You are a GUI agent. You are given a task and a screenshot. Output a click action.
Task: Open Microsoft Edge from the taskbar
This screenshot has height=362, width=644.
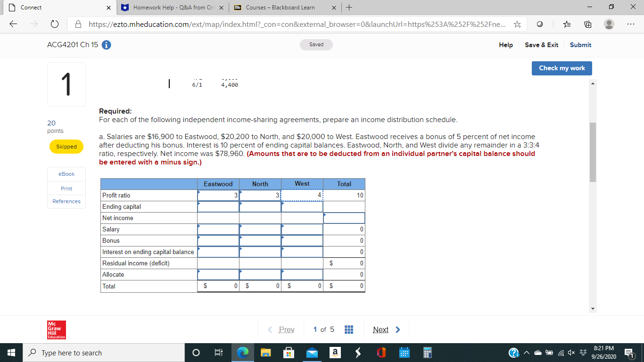coord(243,353)
